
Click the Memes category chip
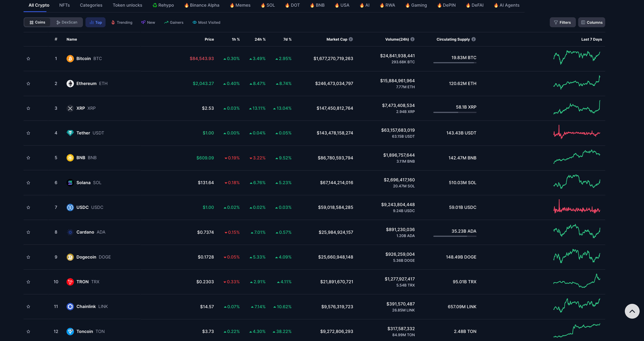click(x=239, y=5)
